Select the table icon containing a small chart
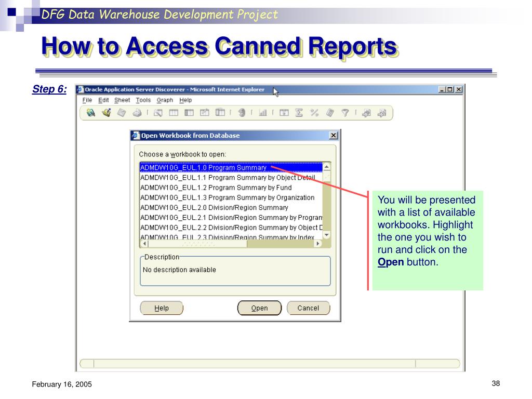Image resolution: width=532 pixels, height=399 pixels. (205, 113)
